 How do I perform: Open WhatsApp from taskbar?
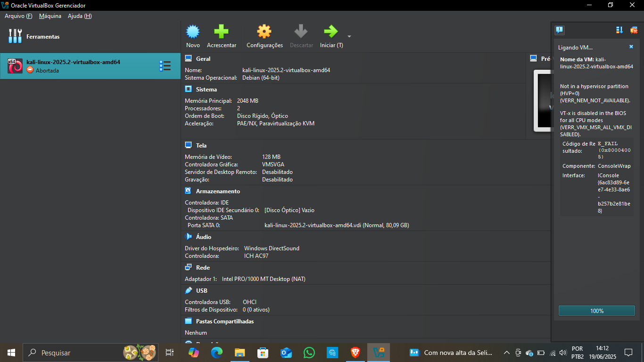[x=309, y=353]
